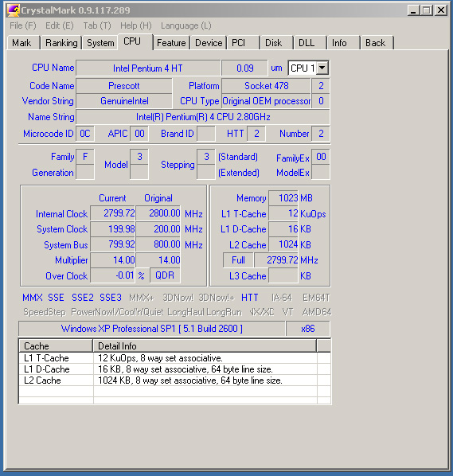Click the Memory 1023 MB value
This screenshot has width=453, height=476.
(x=283, y=198)
